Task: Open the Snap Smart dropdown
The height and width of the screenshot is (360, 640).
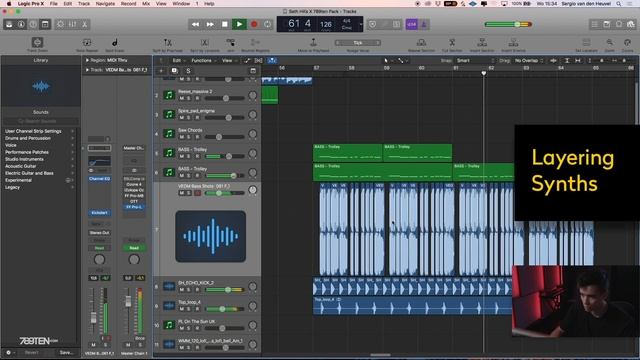Action: coord(475,61)
